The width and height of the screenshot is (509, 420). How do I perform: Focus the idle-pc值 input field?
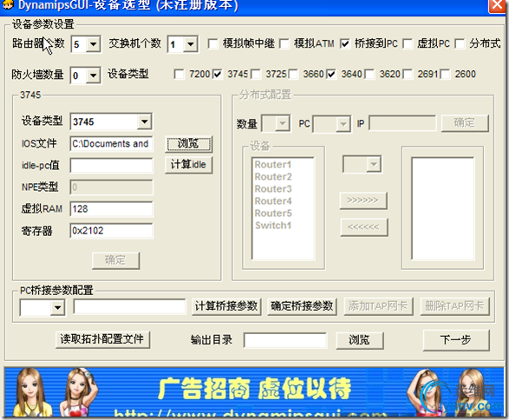tap(111, 166)
